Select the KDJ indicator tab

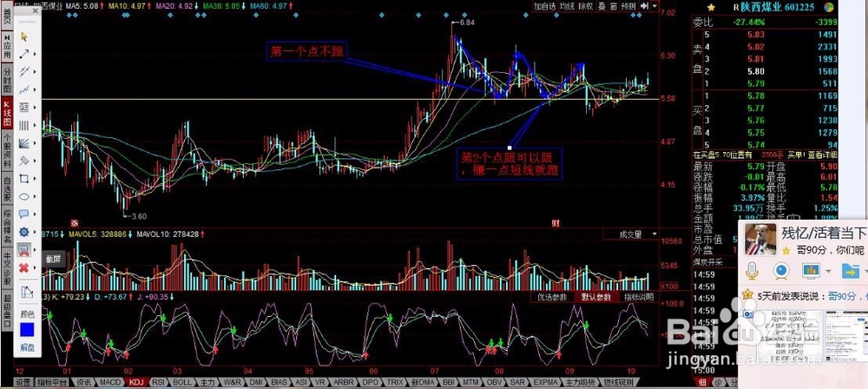pyautogui.click(x=137, y=382)
